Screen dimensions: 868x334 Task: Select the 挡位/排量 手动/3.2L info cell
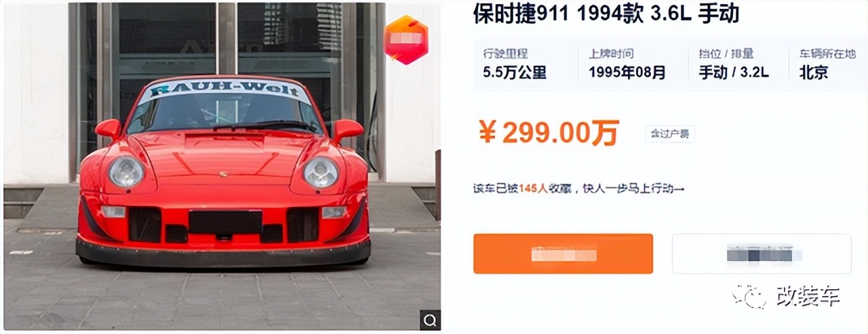734,64
